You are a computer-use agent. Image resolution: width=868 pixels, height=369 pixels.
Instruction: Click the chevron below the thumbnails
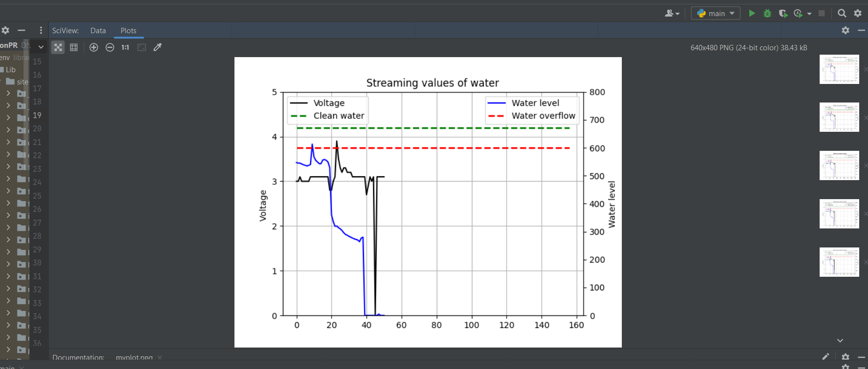(840, 340)
